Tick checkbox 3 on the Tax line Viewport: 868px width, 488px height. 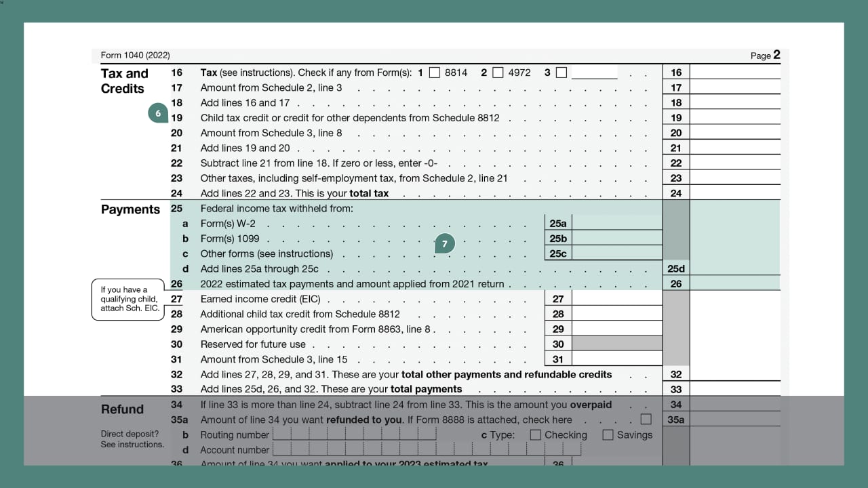561,73
